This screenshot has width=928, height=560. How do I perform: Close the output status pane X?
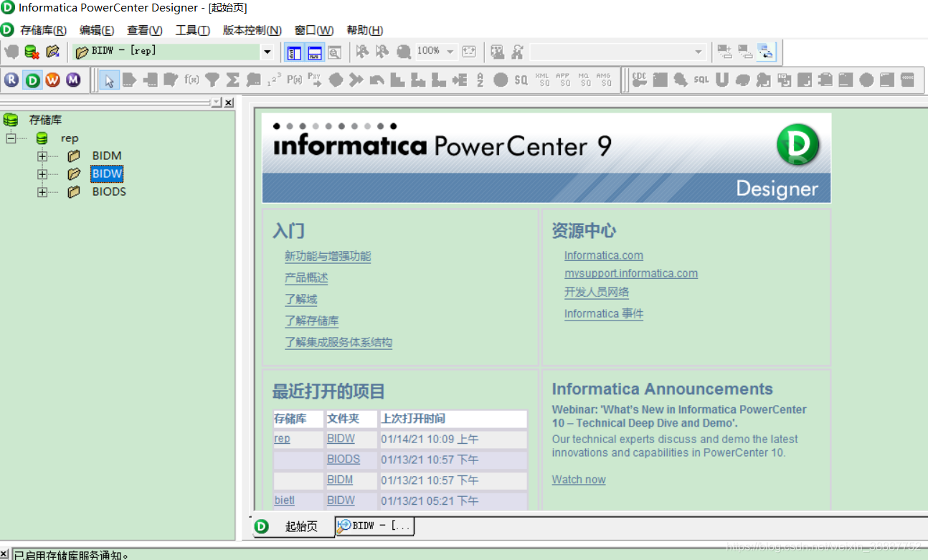pos(4,554)
